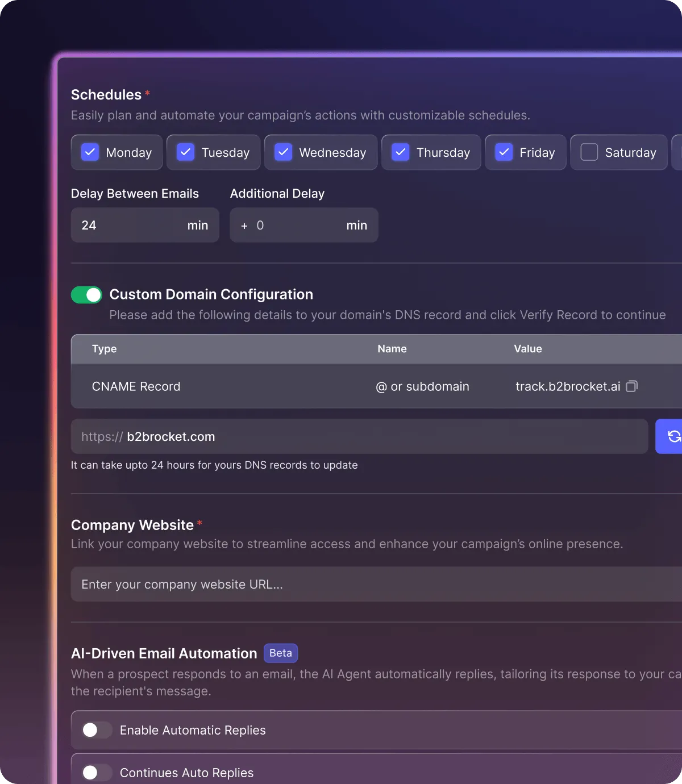Enable Automatic Replies toggle

(96, 730)
